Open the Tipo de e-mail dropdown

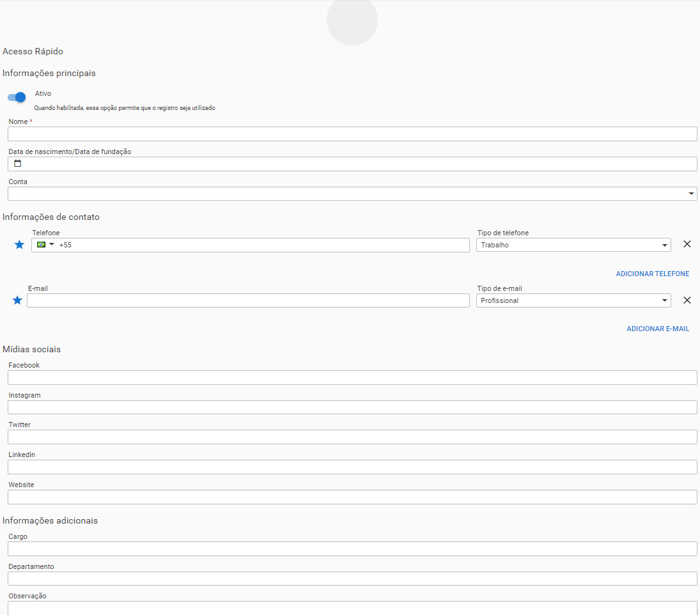[573, 300]
